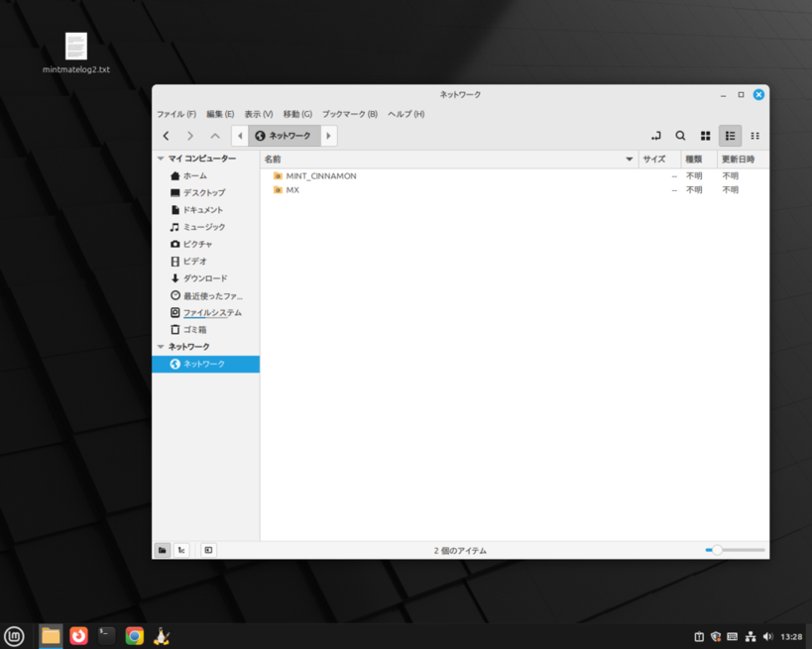Switch to compact view mode
Screen dimensions: 812x649
coord(754,136)
